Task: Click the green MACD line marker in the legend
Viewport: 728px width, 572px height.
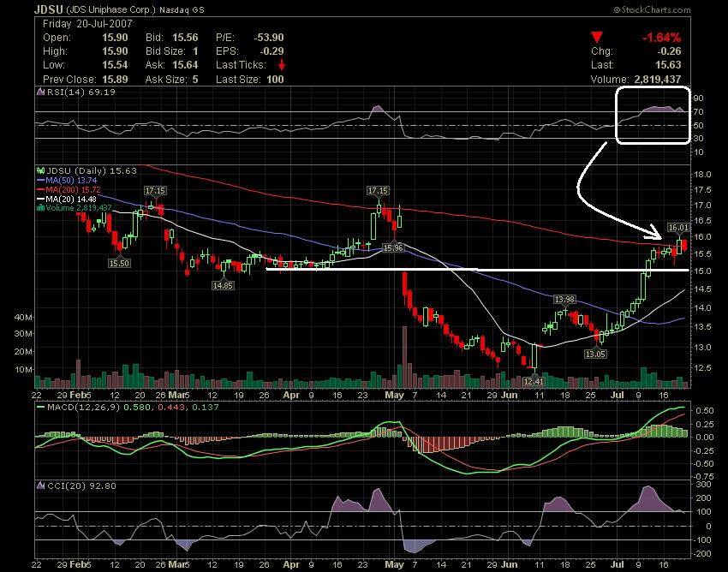Action: (40, 408)
